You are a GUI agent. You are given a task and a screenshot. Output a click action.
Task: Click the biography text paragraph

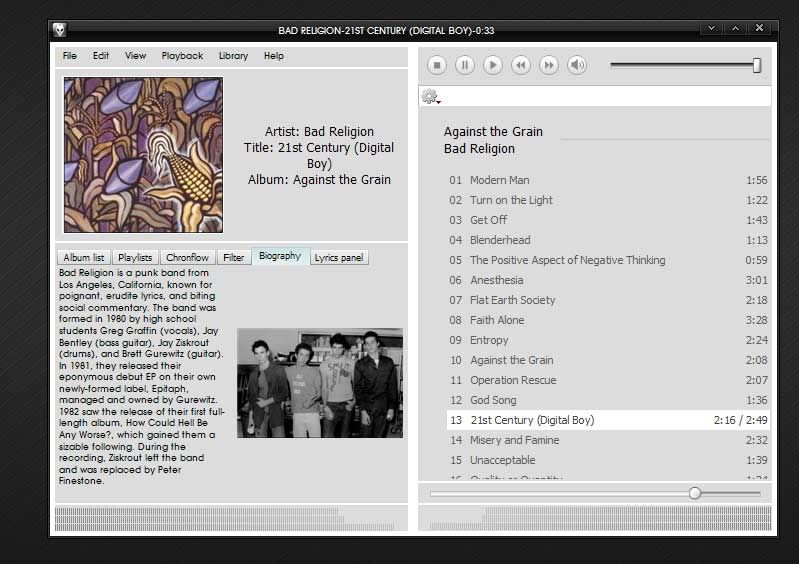pyautogui.click(x=142, y=377)
